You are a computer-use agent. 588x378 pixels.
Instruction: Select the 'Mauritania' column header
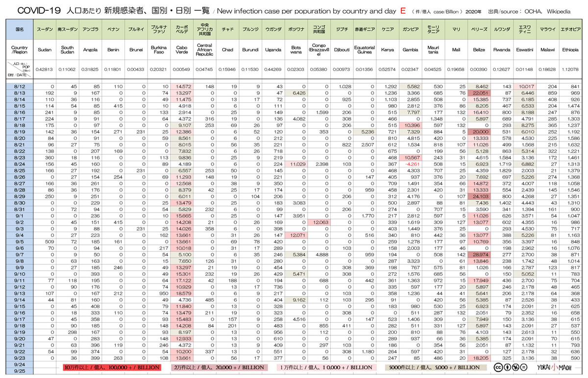(x=433, y=50)
